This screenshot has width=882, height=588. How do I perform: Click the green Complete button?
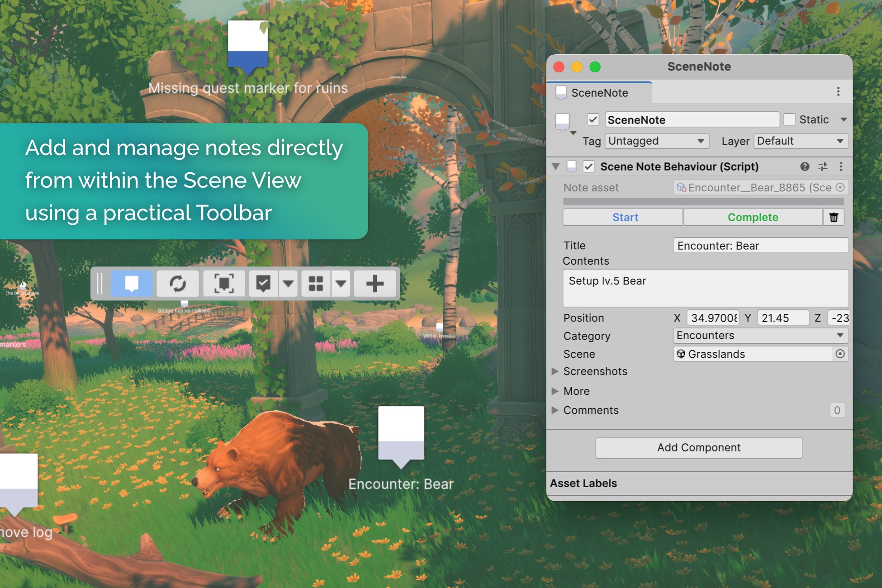[753, 218]
